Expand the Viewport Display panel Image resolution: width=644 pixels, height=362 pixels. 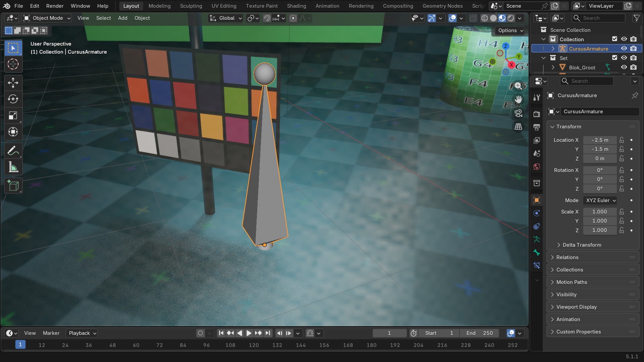(593, 307)
